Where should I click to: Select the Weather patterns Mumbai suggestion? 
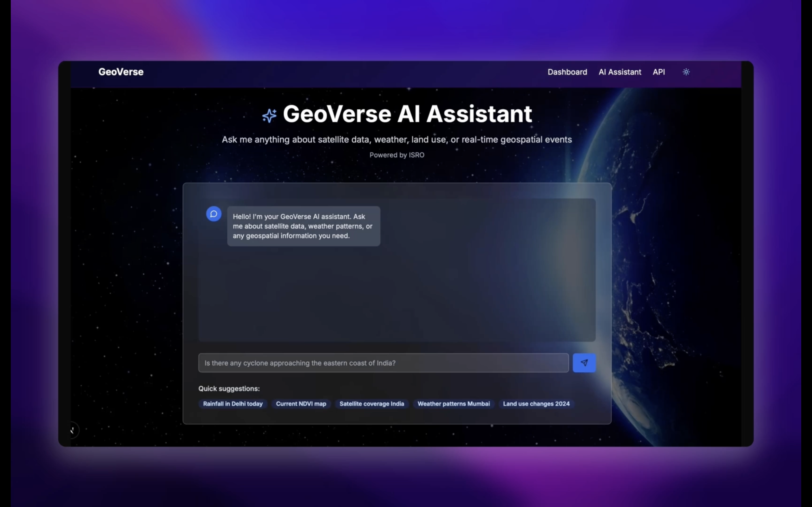453,404
